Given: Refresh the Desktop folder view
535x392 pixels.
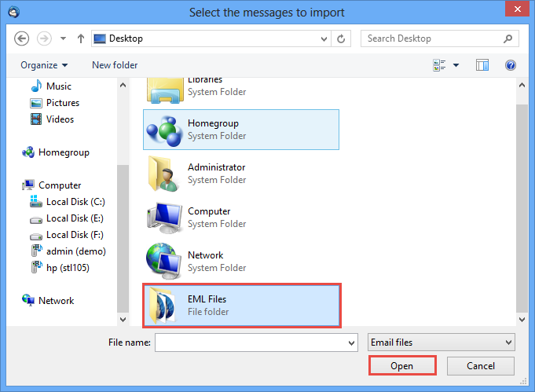Looking at the screenshot, I should [x=341, y=39].
